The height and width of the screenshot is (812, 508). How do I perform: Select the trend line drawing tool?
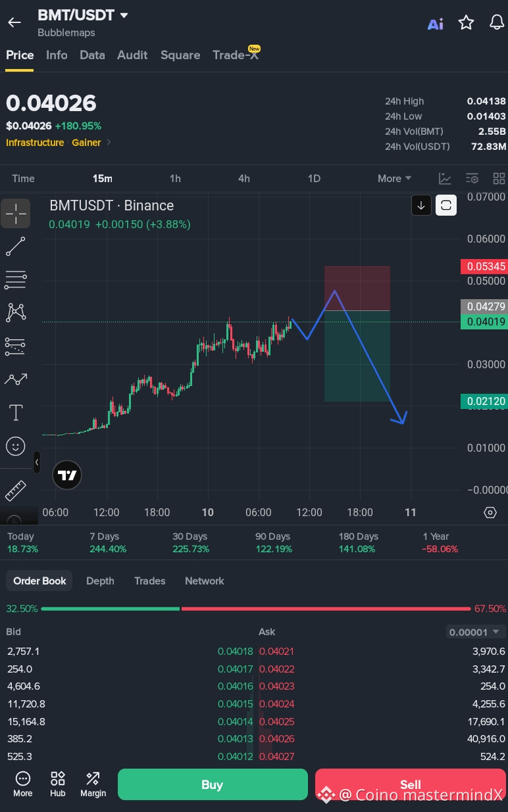[x=15, y=247]
